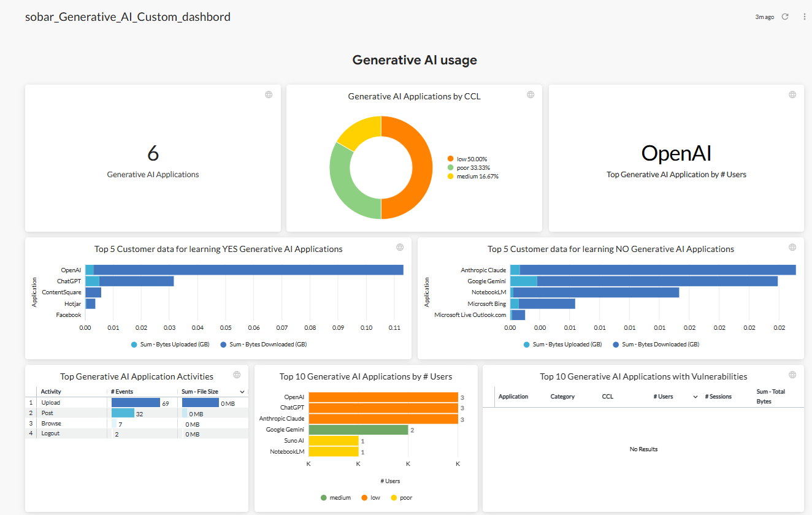This screenshot has width=812, height=515.
Task: Click the '3m ago' last-refresh timestamp
Action: coord(764,17)
